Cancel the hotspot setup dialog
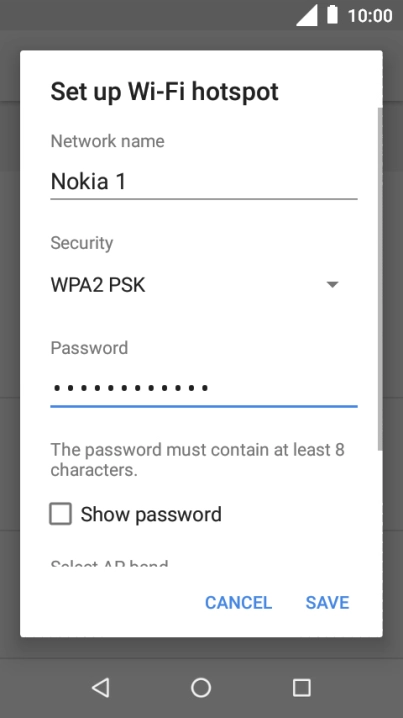The height and width of the screenshot is (718, 403). point(238,603)
